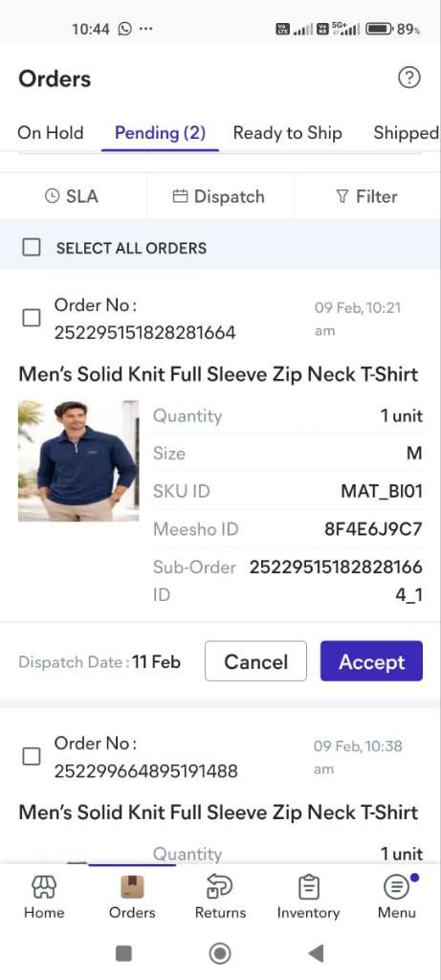
Task: Select order ending in 191488 checkbox
Action: coord(32,756)
